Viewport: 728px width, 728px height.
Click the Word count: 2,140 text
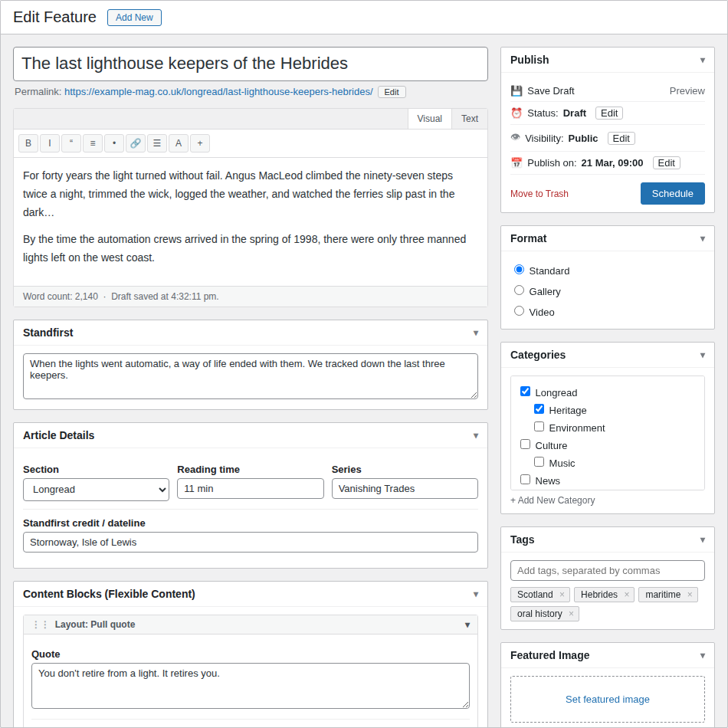[61, 297]
